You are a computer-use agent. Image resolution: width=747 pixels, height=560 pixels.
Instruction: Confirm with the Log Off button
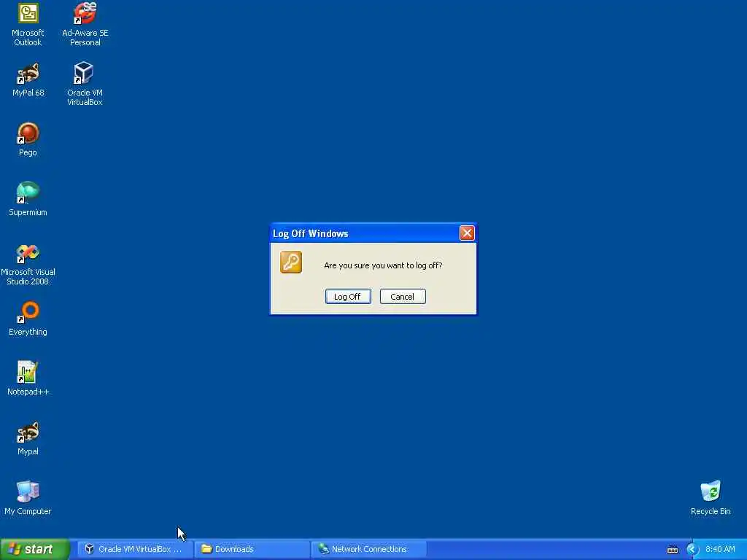tap(348, 297)
